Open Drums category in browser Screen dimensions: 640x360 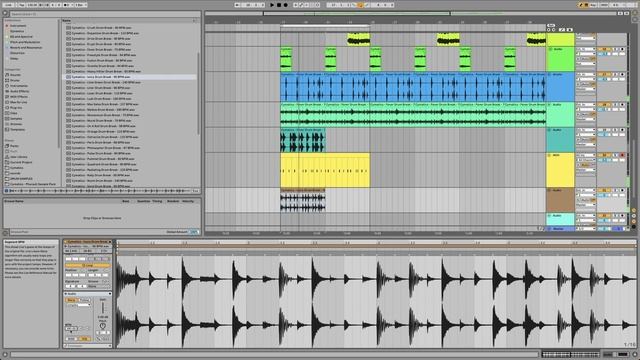tap(15, 80)
